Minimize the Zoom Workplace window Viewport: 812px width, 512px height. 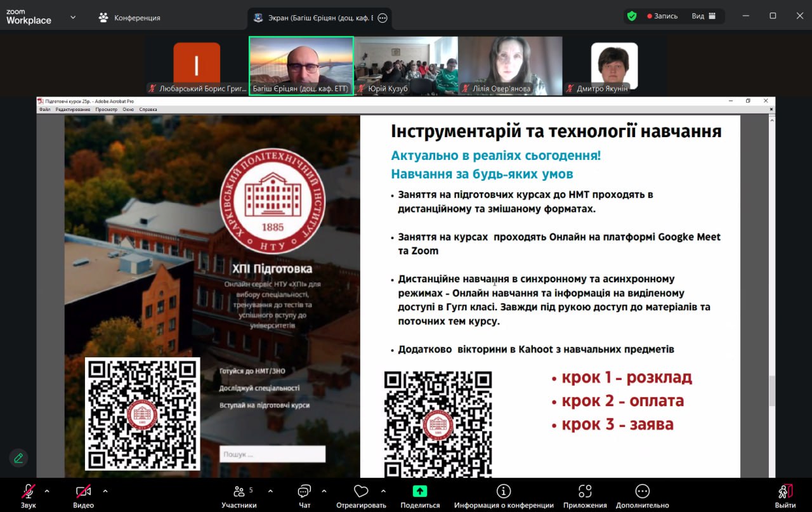(x=747, y=16)
